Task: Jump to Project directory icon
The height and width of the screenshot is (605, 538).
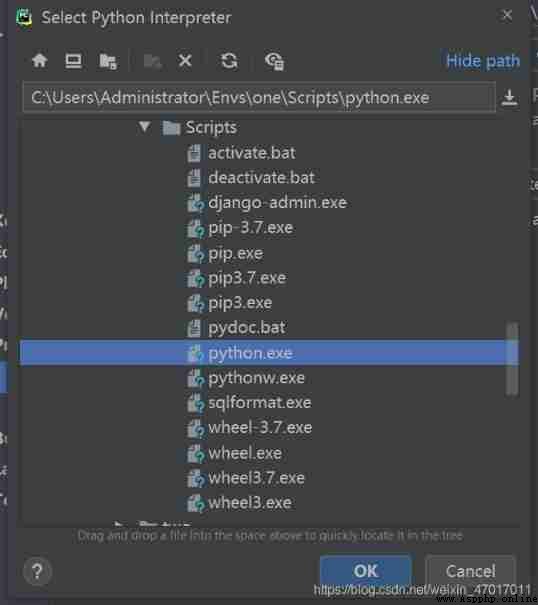Action: pyautogui.click(x=108, y=61)
